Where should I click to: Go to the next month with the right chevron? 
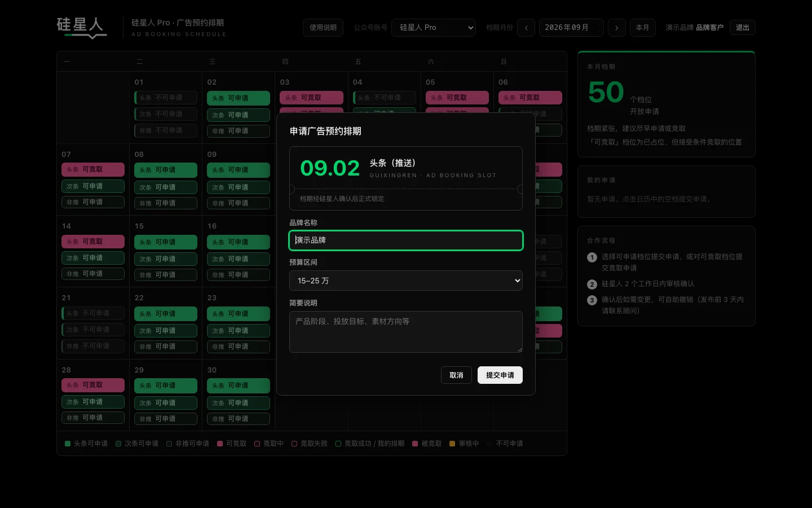pyautogui.click(x=616, y=28)
